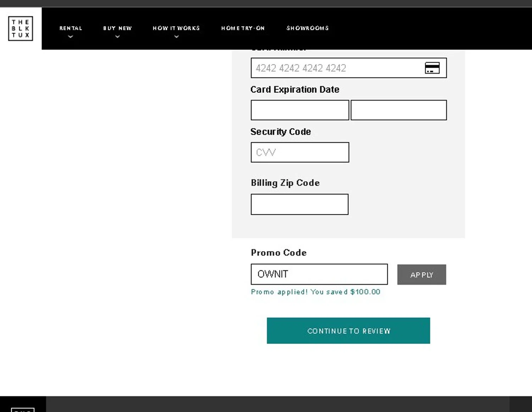The image size is (532, 412).
Task: Focus the card number input field
Action: [349, 68]
